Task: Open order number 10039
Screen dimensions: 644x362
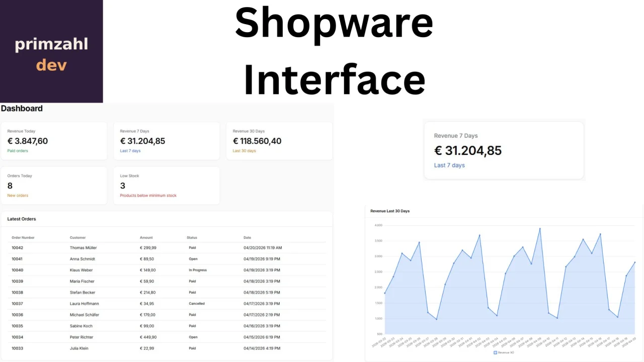Action: tap(17, 282)
